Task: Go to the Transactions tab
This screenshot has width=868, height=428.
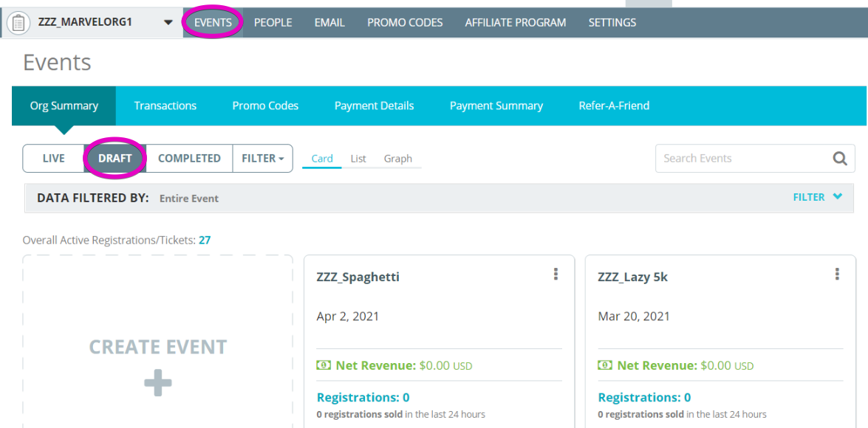Action: coord(165,106)
